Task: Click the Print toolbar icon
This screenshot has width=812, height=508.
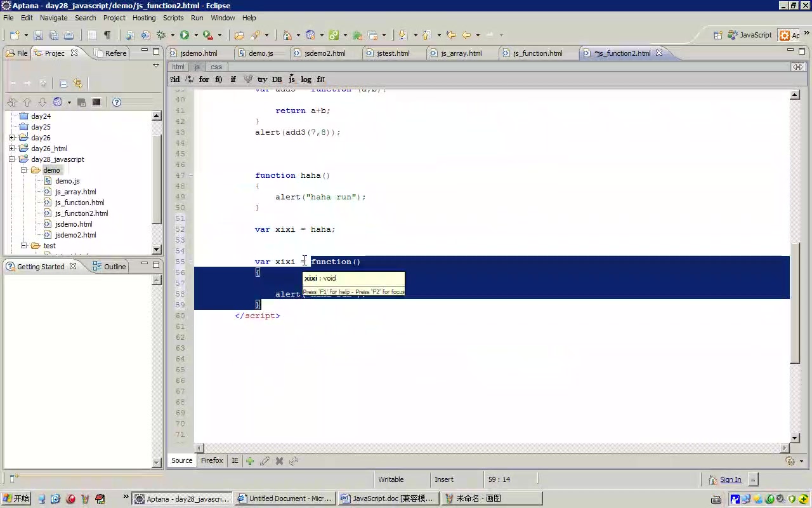Action: pos(69,36)
